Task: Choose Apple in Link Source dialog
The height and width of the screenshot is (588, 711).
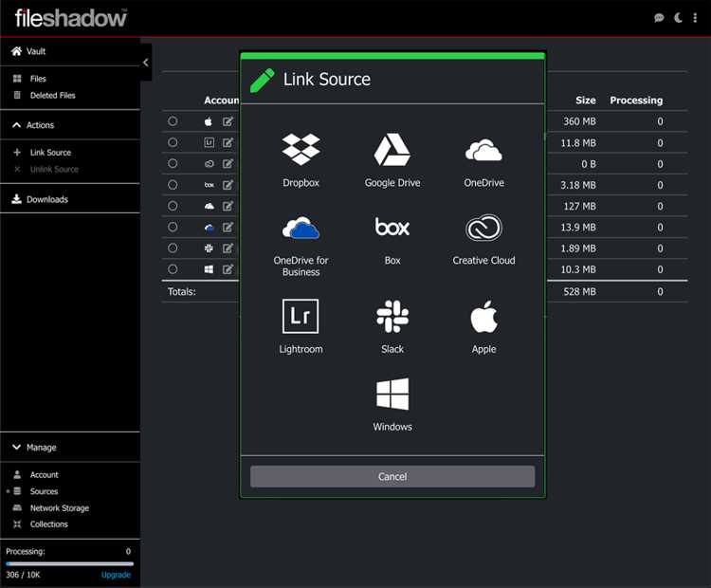Action: coord(483,325)
